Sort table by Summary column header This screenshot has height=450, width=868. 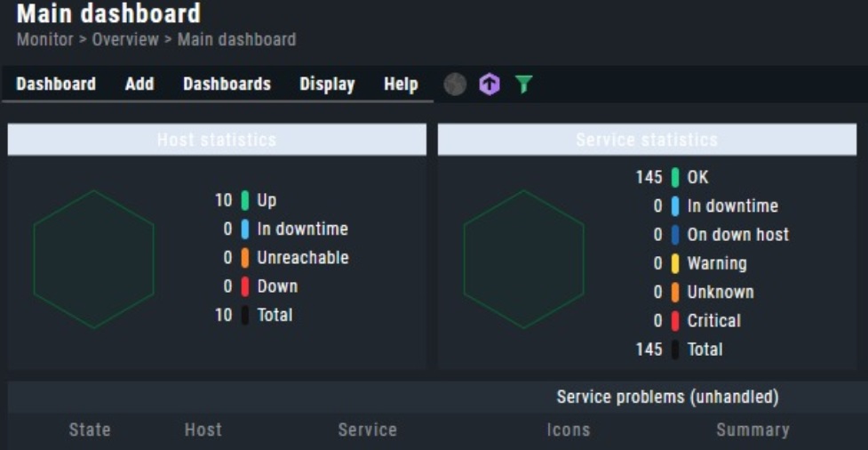(753, 430)
